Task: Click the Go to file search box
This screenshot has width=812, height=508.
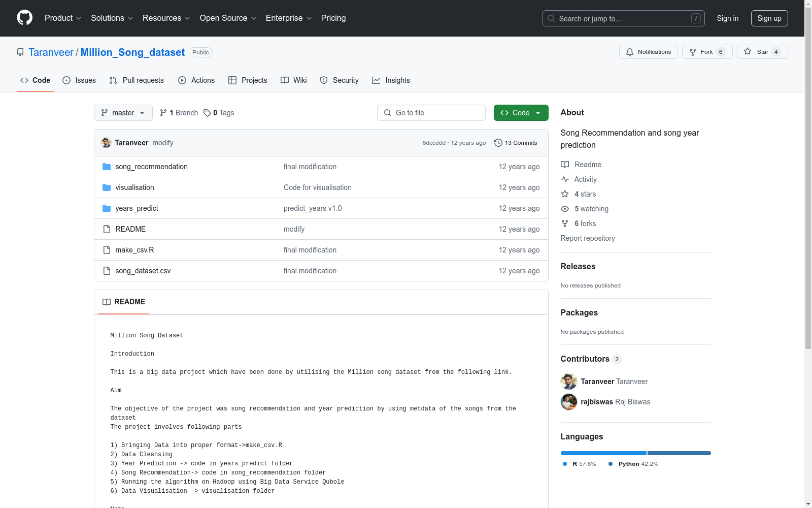Action: point(431,113)
